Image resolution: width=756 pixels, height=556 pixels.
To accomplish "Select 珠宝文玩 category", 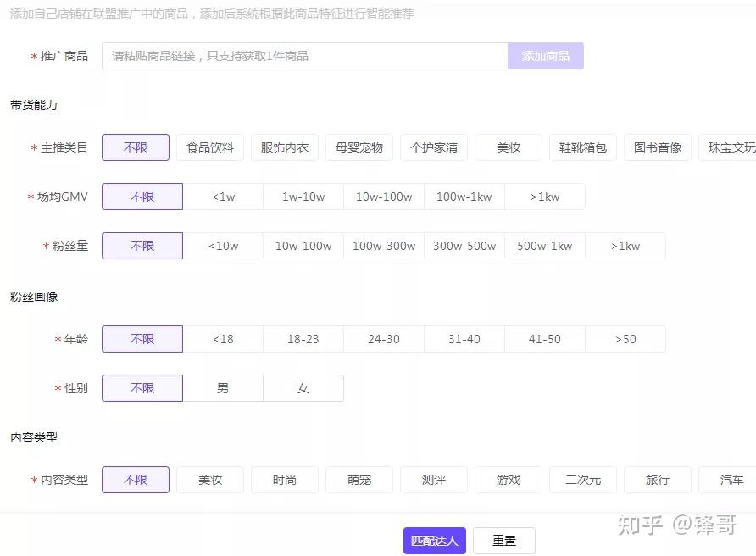I will coord(728,147).
